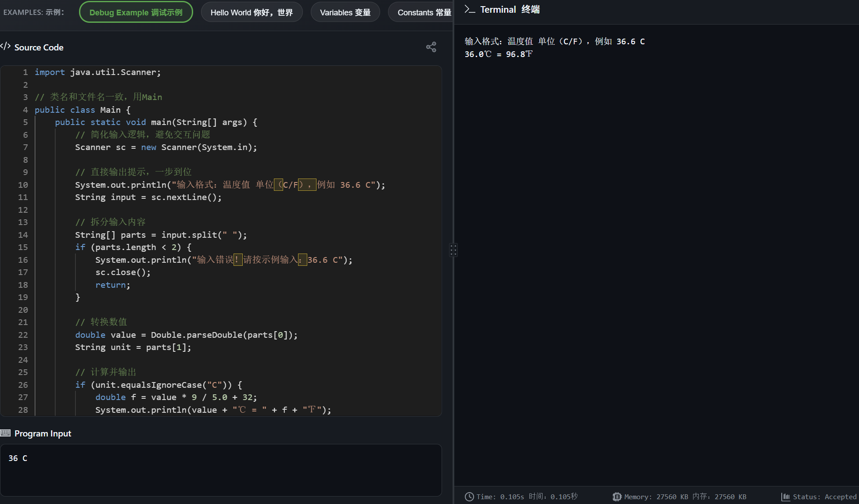Click the share icon above the code editor
859x504 pixels.
coord(431,47)
